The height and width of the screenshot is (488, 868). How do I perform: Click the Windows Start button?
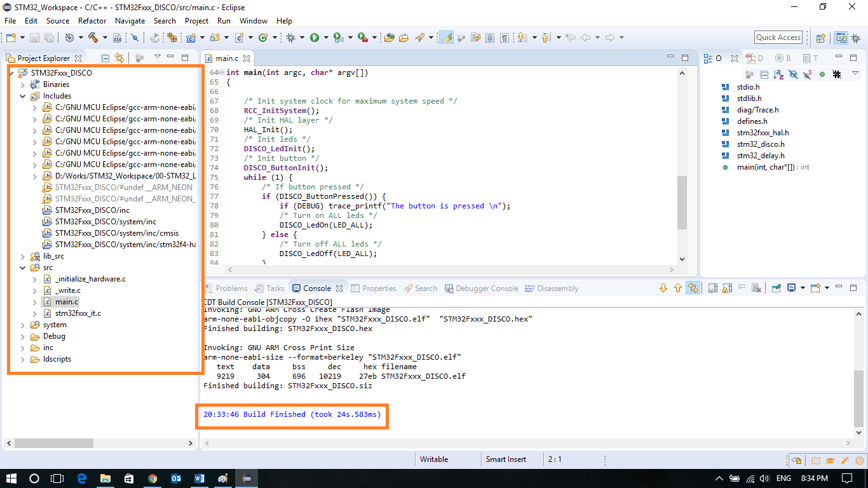pyautogui.click(x=11, y=478)
